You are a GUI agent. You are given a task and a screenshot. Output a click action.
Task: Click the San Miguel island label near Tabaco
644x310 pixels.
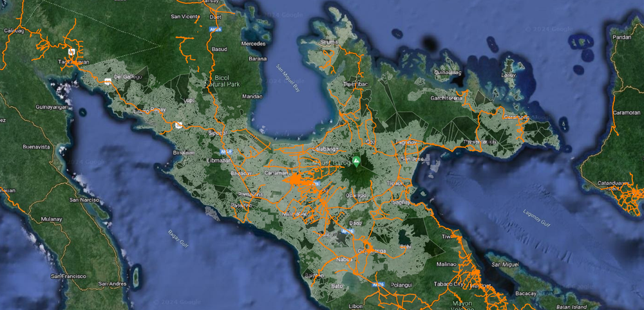pyautogui.click(x=505, y=264)
